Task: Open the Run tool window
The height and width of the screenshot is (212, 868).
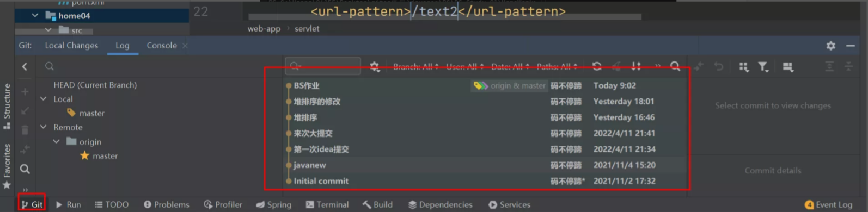Action: tap(68, 204)
